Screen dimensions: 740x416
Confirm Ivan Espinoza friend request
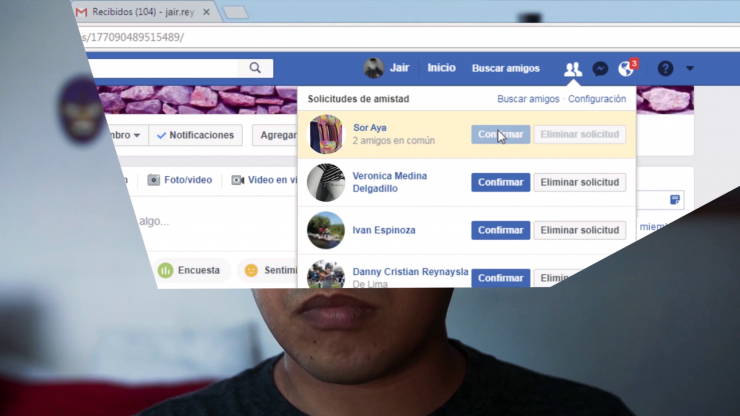[500, 230]
